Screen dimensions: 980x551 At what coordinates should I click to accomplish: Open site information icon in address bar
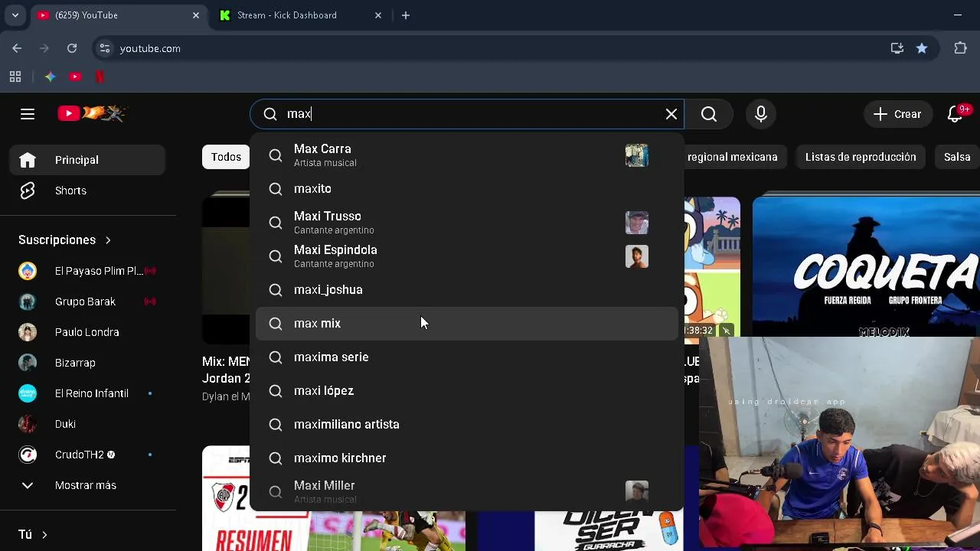pyautogui.click(x=105, y=48)
